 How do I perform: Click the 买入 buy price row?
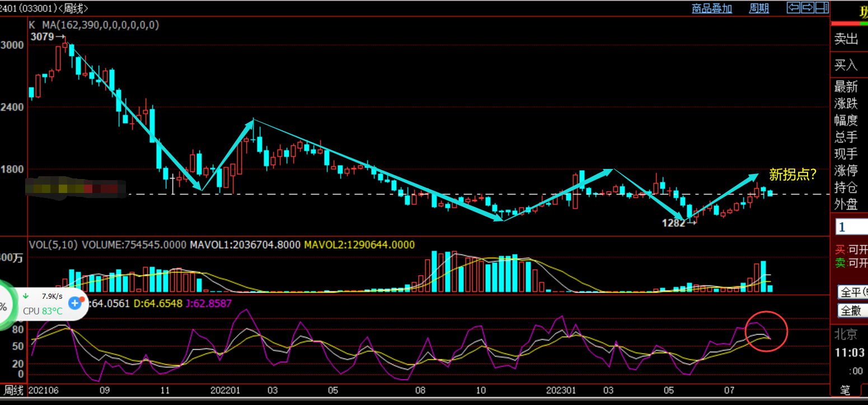(x=850, y=65)
